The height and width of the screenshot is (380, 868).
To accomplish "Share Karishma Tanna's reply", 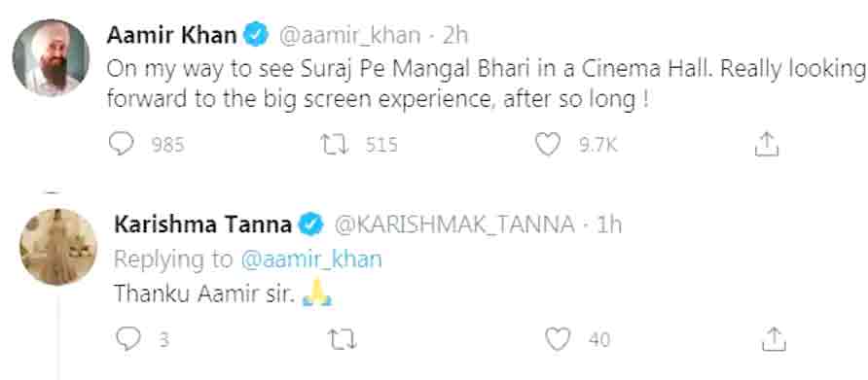I will coord(774,338).
